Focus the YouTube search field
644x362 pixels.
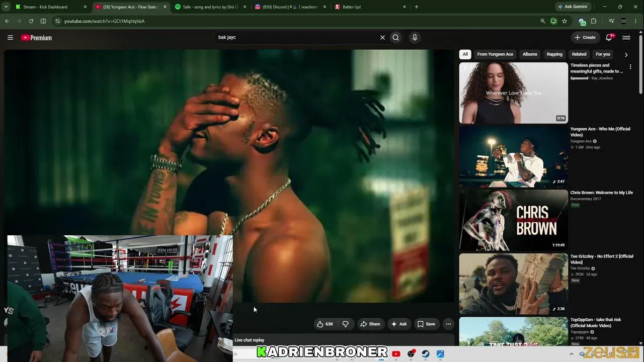coord(297,37)
